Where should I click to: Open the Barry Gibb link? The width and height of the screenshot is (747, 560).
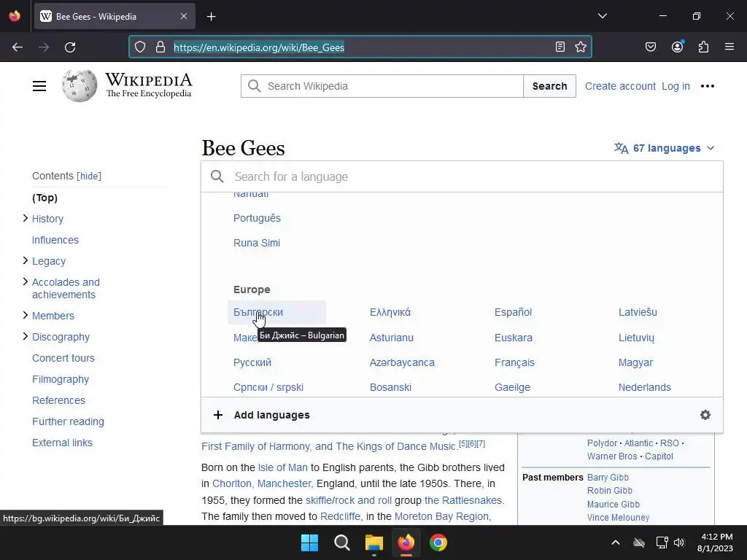[608, 477]
